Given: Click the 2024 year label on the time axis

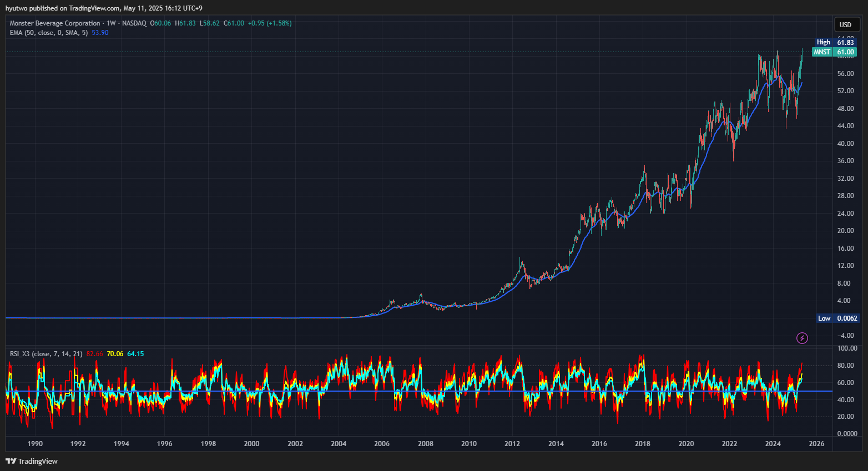Looking at the screenshot, I should 773,444.
